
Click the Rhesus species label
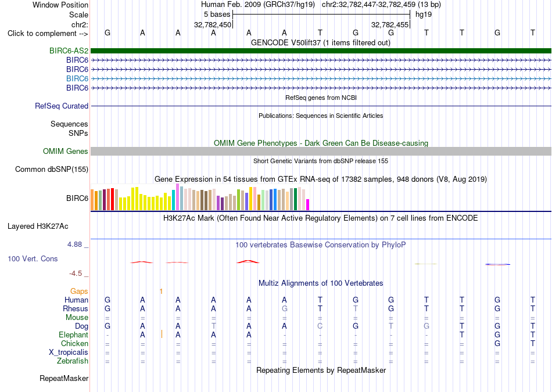pos(76,308)
